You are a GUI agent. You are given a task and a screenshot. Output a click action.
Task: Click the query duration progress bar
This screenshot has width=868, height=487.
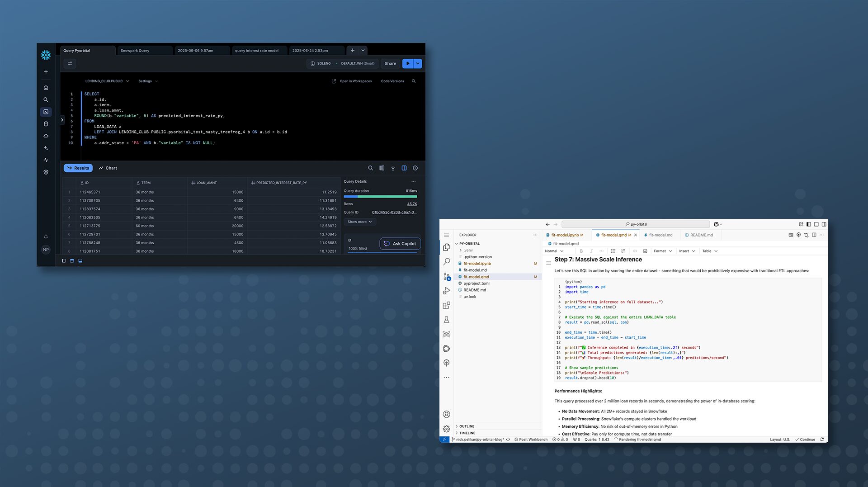380,197
